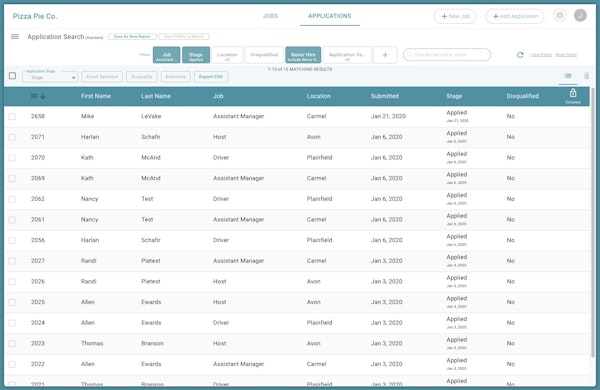
Task: Switch to list view icon
Action: [x=567, y=76]
